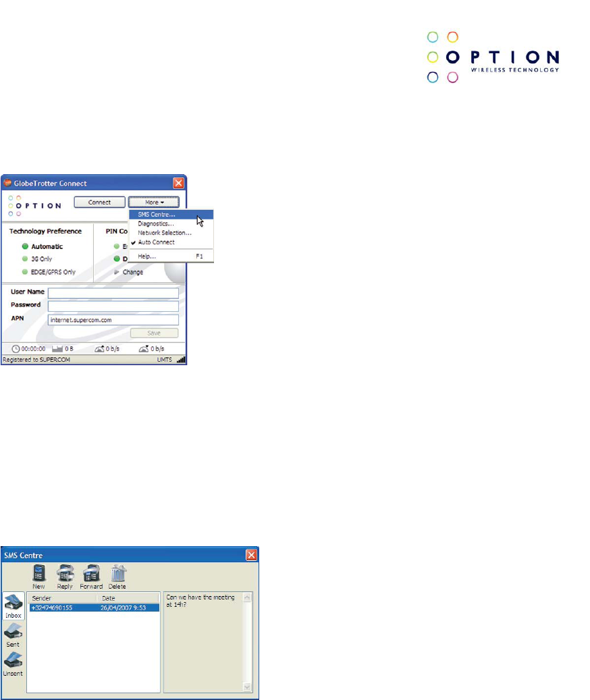Screen dimensions: 590x700
Task: Click the Password input field
Action: [x=113, y=306]
